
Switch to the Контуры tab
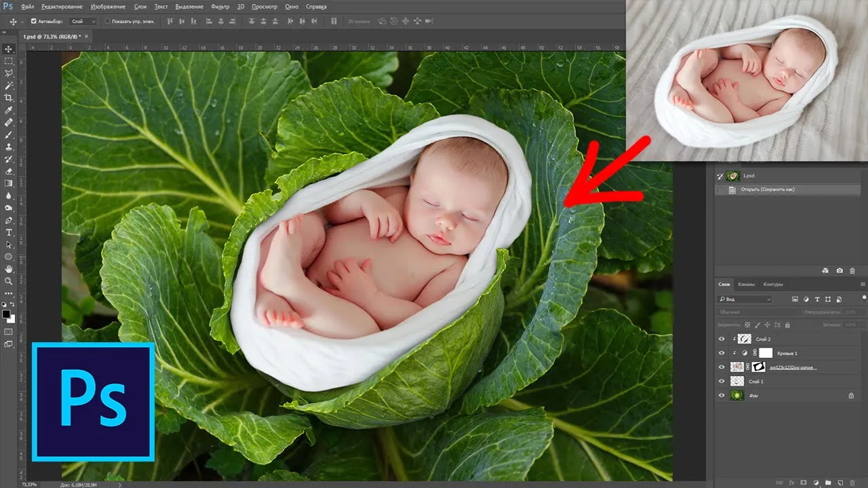772,284
